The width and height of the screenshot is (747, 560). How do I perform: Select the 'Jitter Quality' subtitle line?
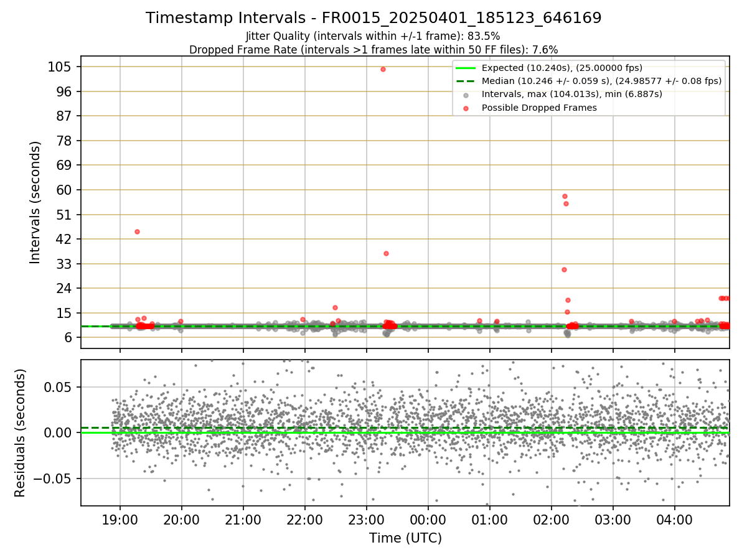click(373, 36)
